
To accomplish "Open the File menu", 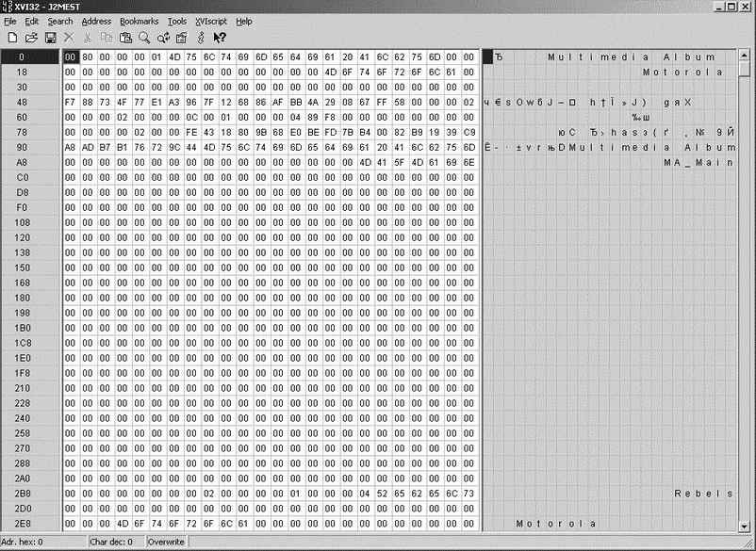I will point(9,21).
